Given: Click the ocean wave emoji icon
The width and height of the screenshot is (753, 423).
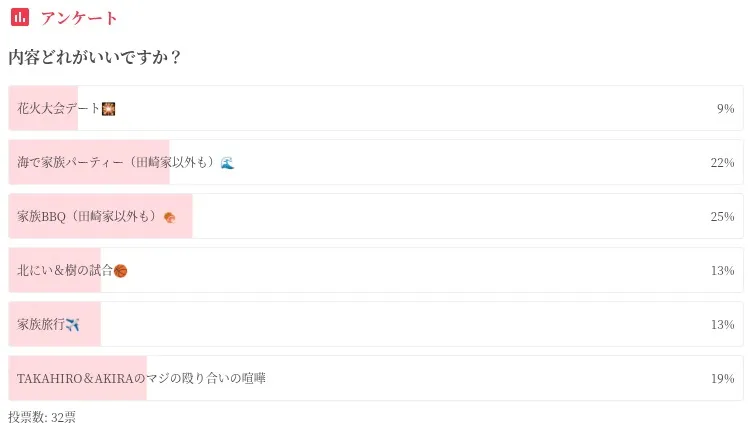Looking at the screenshot, I should (227, 163).
